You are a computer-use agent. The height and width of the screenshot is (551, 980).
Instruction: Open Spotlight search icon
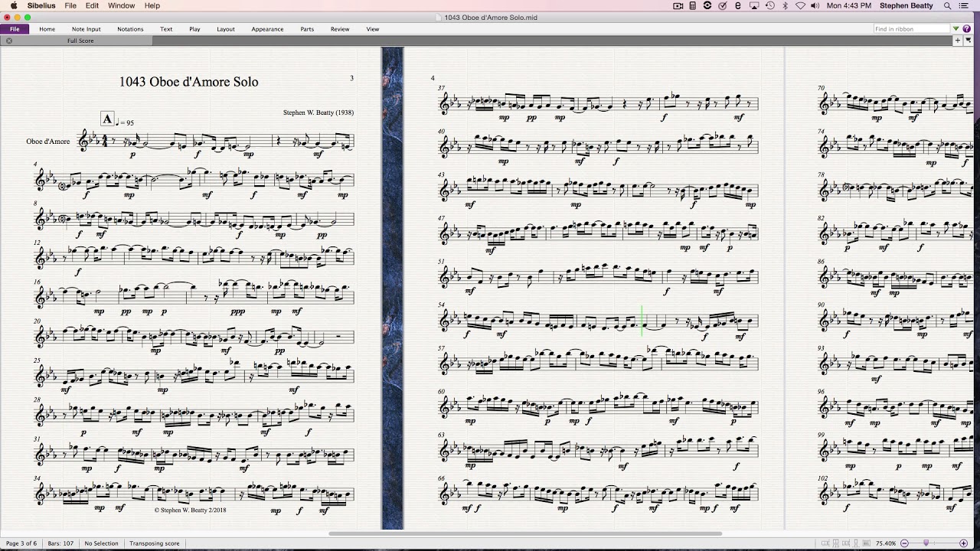point(948,5)
